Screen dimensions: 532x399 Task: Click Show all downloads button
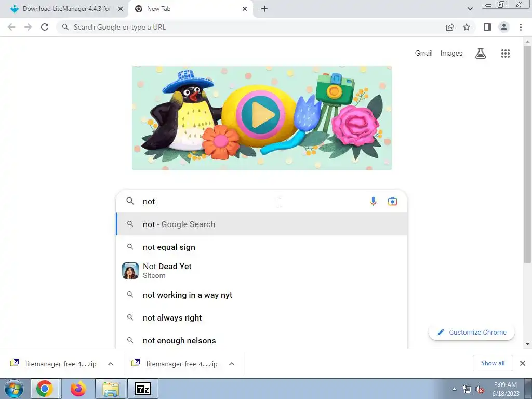(x=493, y=363)
